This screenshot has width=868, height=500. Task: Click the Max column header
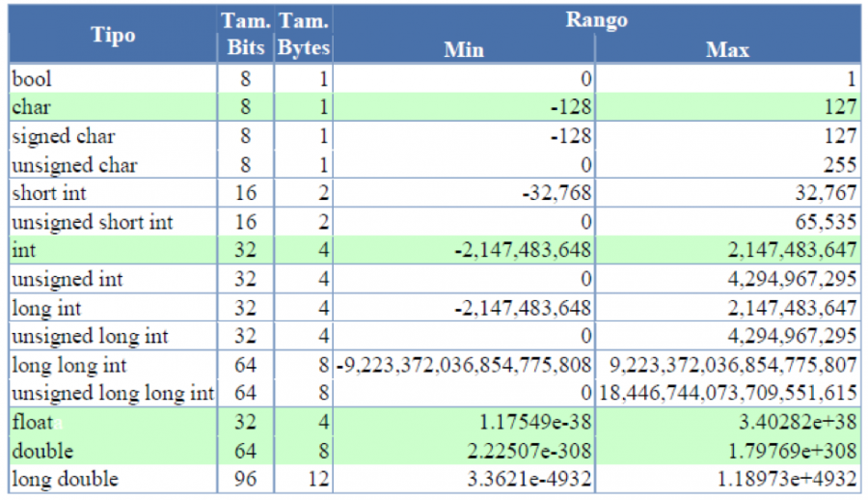click(x=727, y=49)
